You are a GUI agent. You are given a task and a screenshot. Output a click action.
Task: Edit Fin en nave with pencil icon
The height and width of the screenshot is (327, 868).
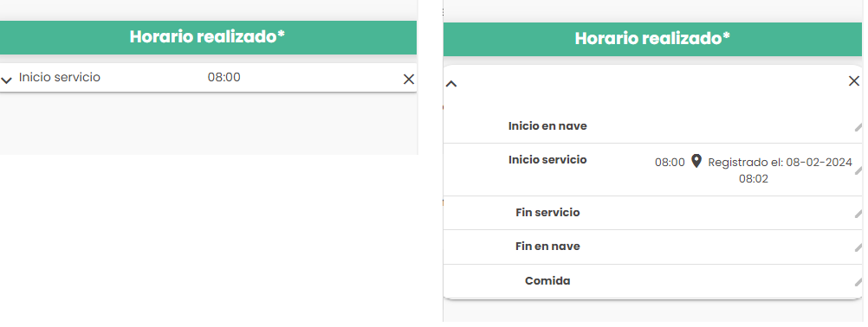[858, 247]
